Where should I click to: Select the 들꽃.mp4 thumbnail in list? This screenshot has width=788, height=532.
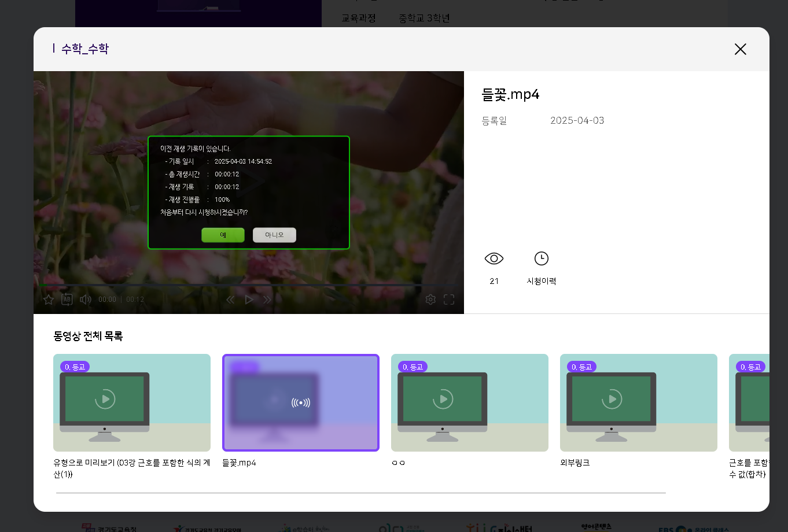pyautogui.click(x=301, y=402)
